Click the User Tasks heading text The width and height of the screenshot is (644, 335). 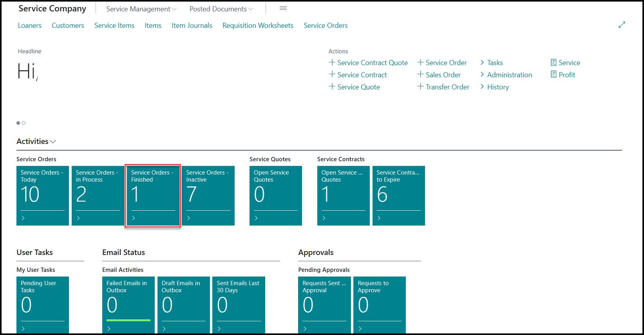coord(34,252)
